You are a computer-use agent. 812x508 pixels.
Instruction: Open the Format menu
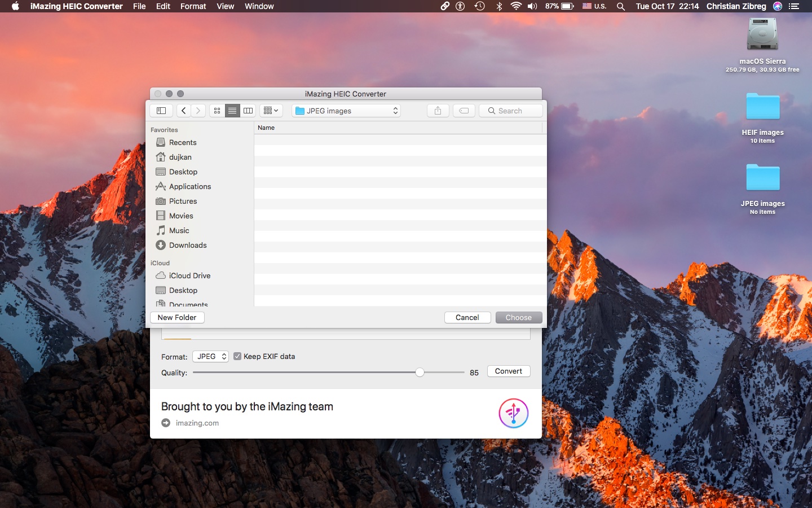[193, 6]
